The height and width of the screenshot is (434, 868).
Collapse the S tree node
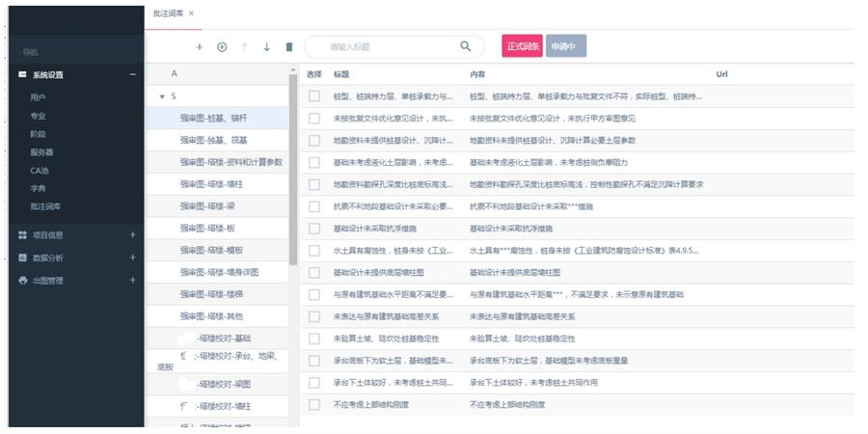tap(162, 96)
